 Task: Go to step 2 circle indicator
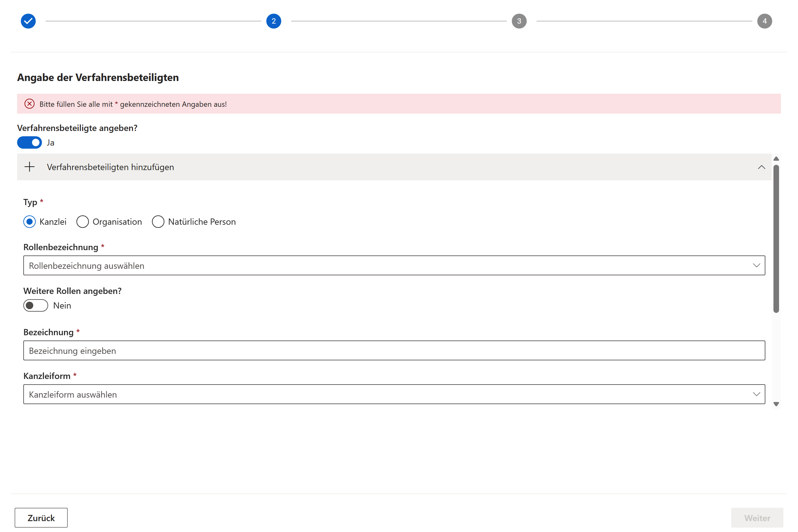tap(273, 21)
